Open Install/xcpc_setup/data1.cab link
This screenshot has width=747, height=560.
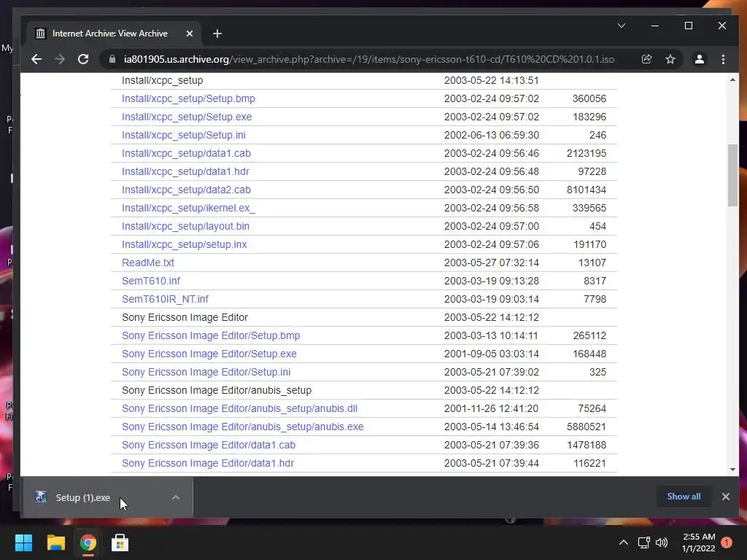coord(186,153)
